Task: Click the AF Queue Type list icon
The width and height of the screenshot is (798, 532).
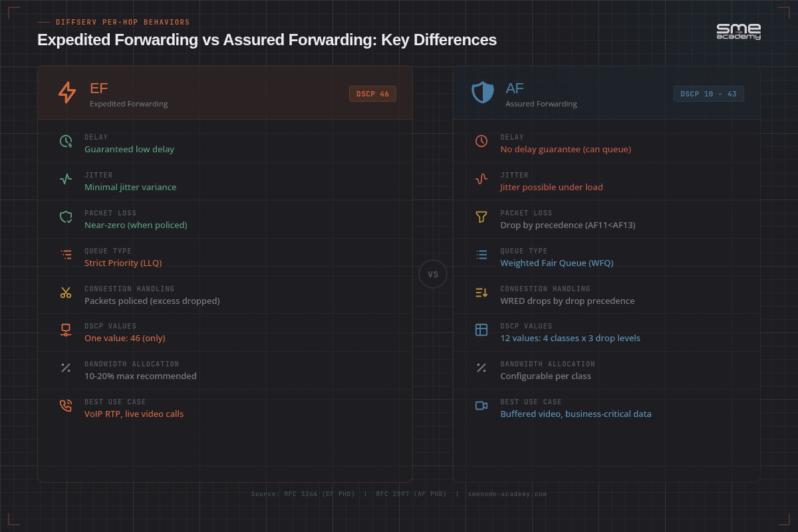Action: pos(481,255)
